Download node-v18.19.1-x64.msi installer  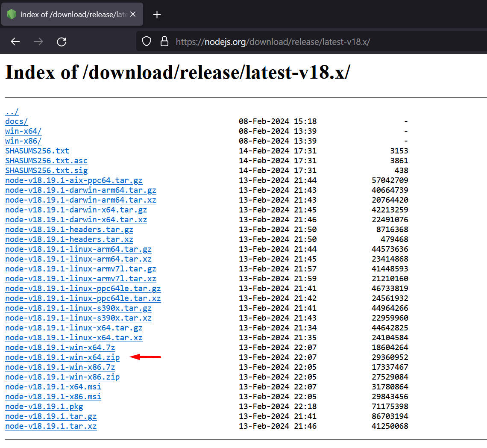pos(53,387)
